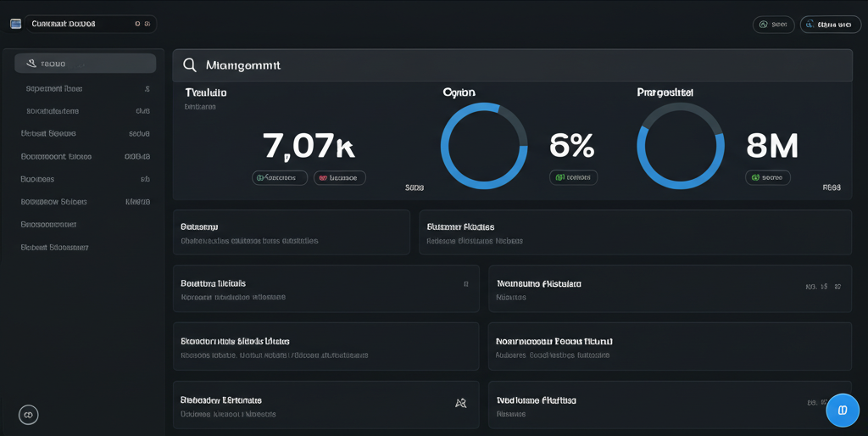Image resolution: width=868 pixels, height=436 pixels.
Task: Click the blue window app icon at top-left
Action: tap(15, 24)
